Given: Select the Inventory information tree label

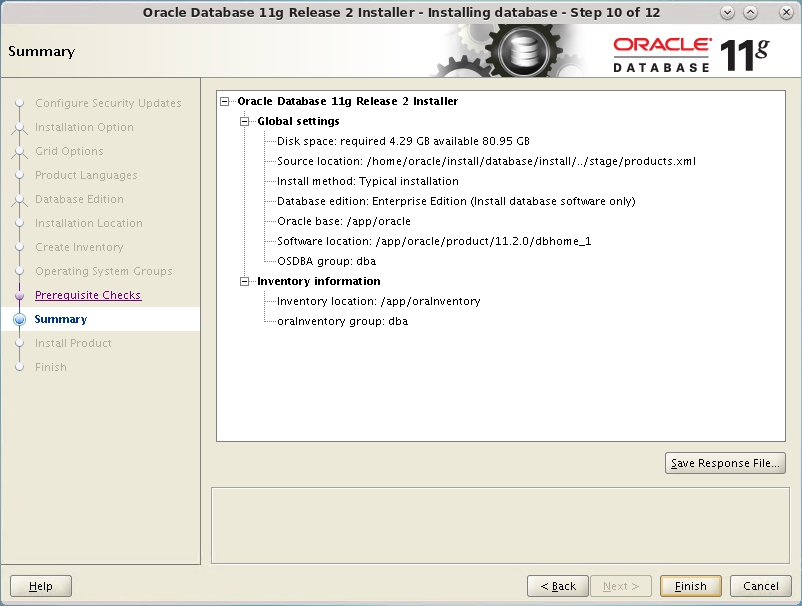Looking at the screenshot, I should click(x=319, y=281).
